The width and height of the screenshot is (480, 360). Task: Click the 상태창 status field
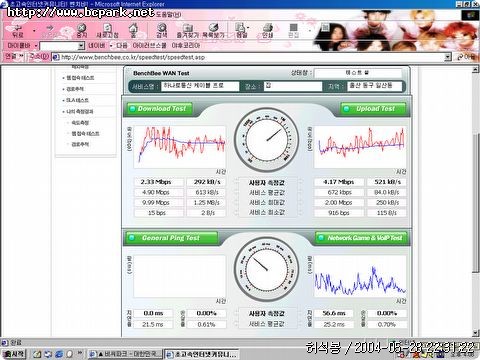pyautogui.click(x=358, y=73)
